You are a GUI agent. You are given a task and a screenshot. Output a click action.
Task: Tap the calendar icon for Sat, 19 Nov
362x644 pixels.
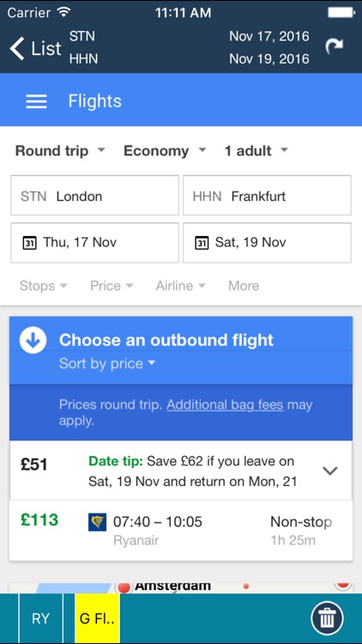tap(201, 243)
